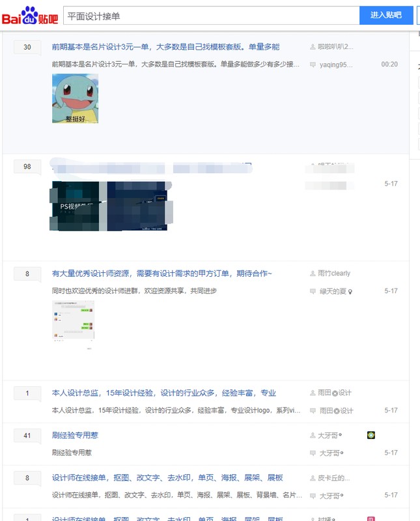Click replier icon in 设计师在线接单 8-reply row
420x521 pixels.
(313, 496)
